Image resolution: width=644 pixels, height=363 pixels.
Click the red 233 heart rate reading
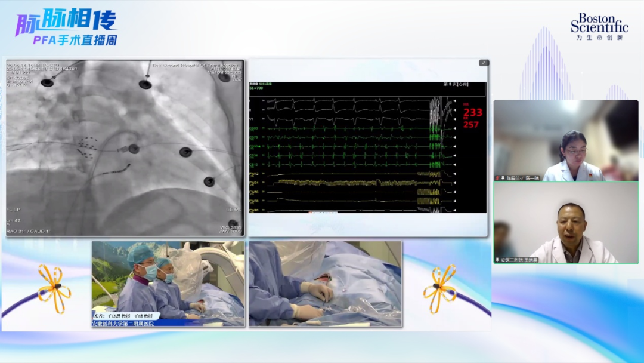[x=473, y=112]
